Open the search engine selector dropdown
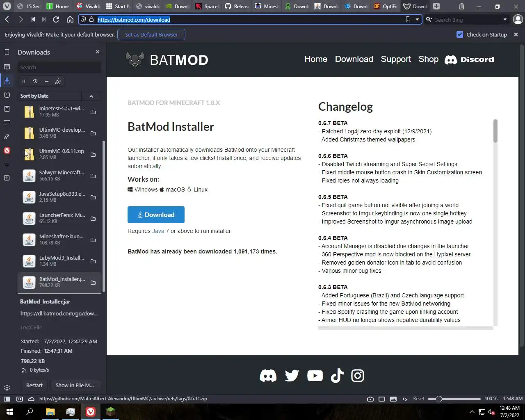Image resolution: width=525 pixels, height=420 pixels. [x=429, y=19]
